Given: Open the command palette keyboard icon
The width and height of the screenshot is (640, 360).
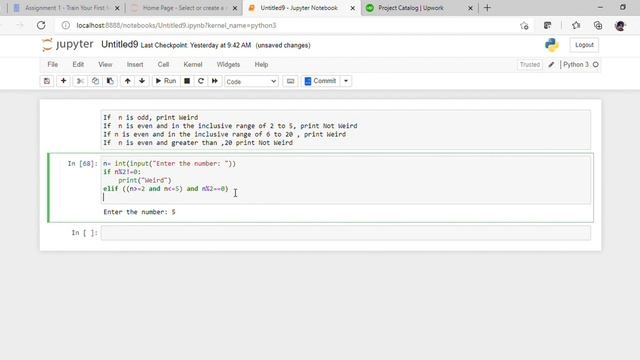Looking at the screenshot, I should click(x=290, y=81).
